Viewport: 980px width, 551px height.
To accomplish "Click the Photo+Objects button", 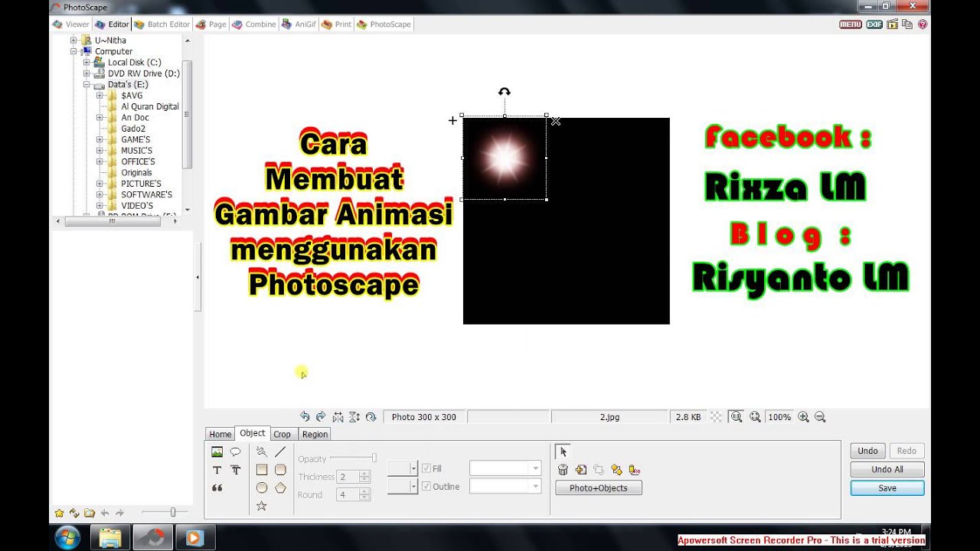I will click(599, 488).
